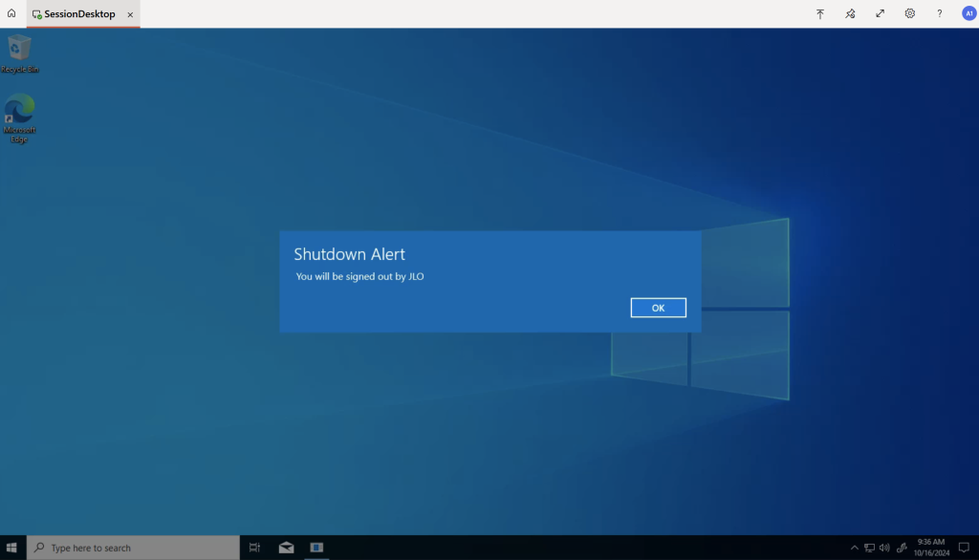This screenshot has width=979, height=560.
Task: Click the network icon in the system tray
Action: pyautogui.click(x=869, y=548)
